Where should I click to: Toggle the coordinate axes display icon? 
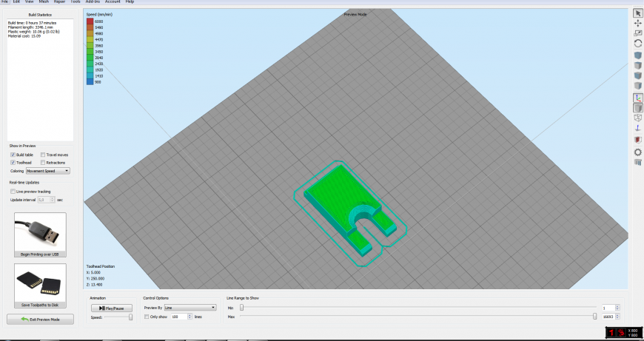coord(638,98)
